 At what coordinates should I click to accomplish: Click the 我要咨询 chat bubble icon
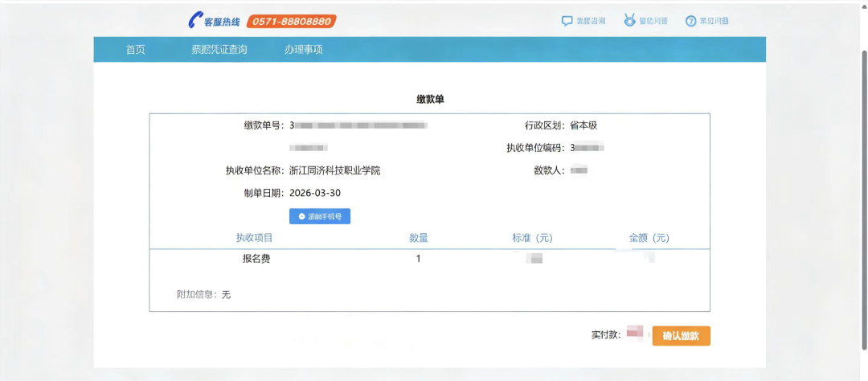coord(567,21)
